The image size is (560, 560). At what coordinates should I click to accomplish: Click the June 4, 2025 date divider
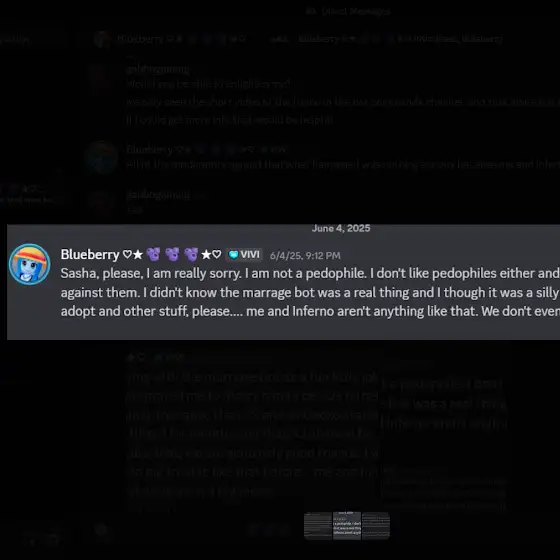[341, 229]
